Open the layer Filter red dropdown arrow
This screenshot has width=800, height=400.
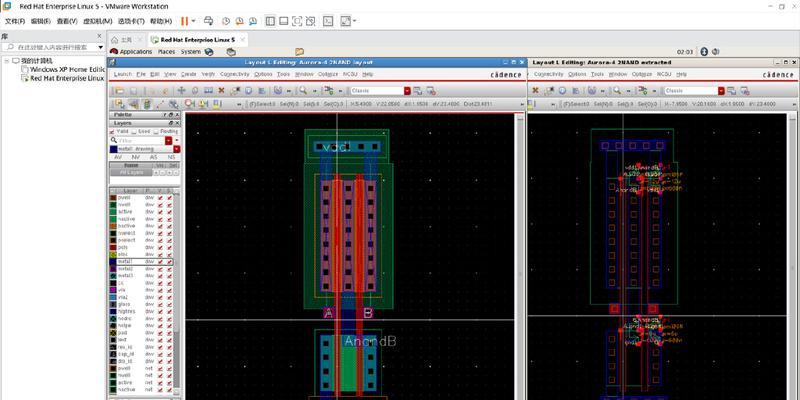[168, 140]
